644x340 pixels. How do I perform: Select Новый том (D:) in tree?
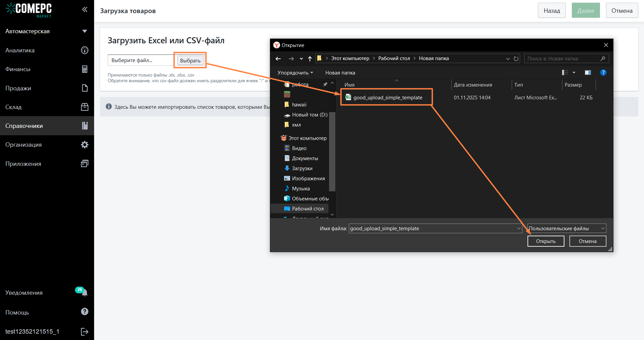pos(310,115)
